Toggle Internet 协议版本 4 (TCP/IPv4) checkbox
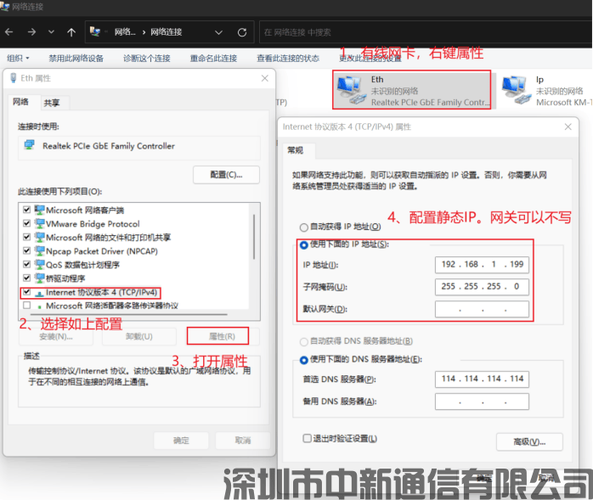Screen dimensions: 593x500 [27, 292]
